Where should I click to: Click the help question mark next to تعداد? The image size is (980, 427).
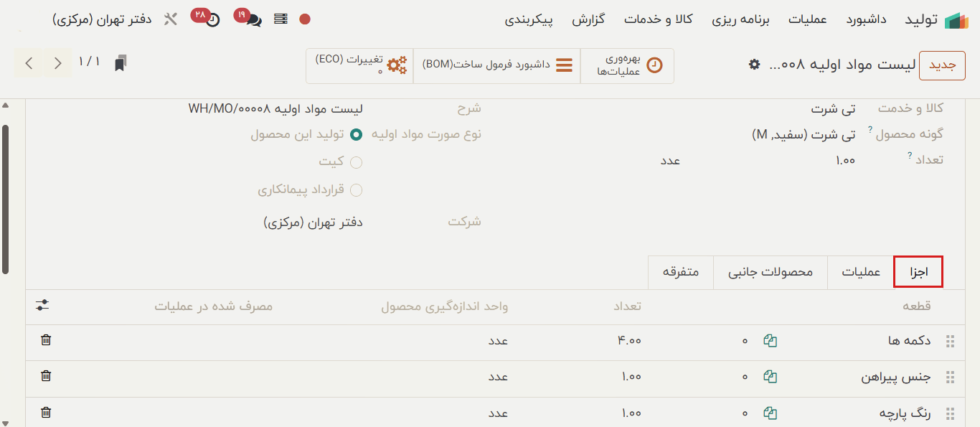[x=910, y=155]
